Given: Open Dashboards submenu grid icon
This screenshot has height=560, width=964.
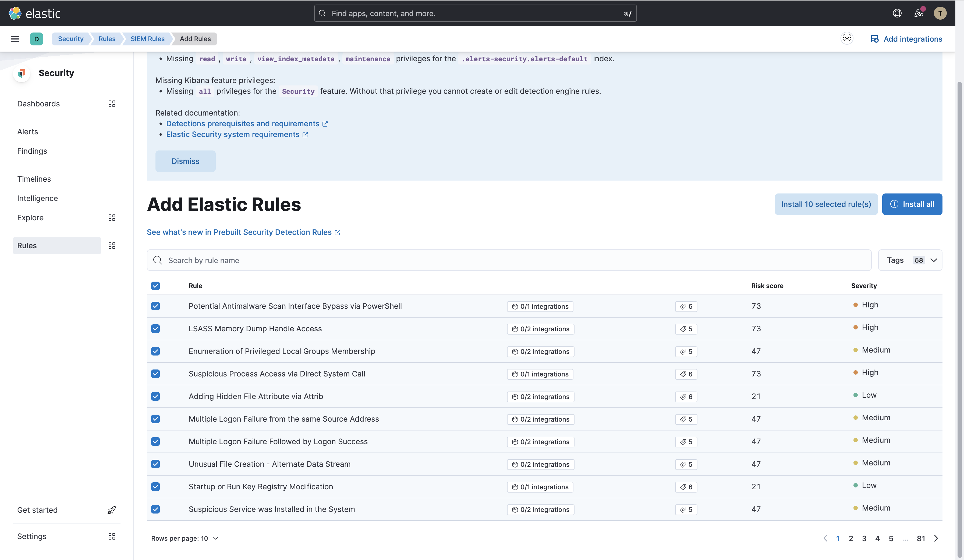Looking at the screenshot, I should coord(112,104).
